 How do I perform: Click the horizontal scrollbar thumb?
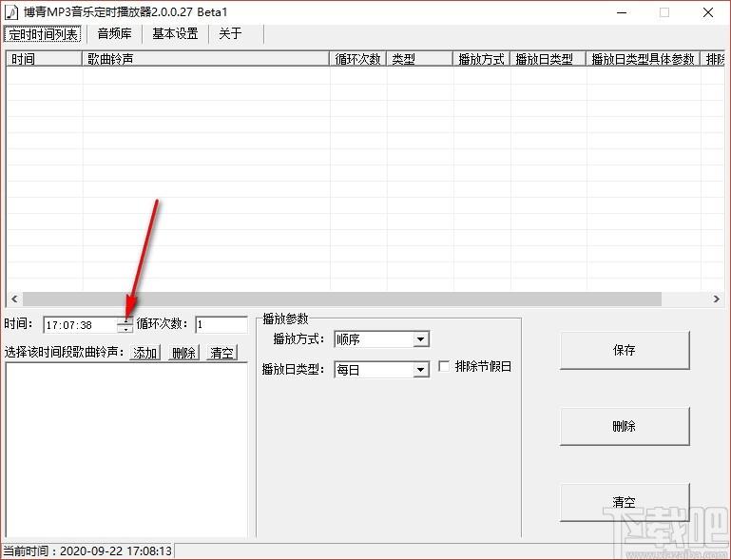coord(341,299)
